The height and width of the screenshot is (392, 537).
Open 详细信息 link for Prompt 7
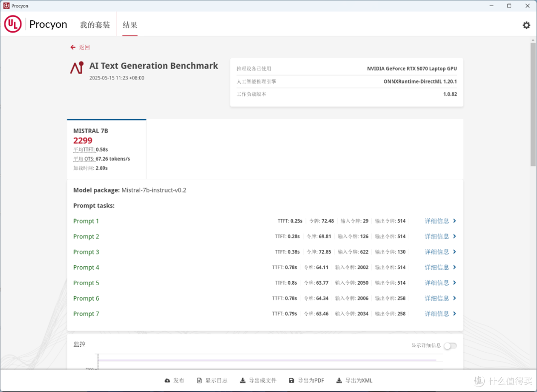437,314
